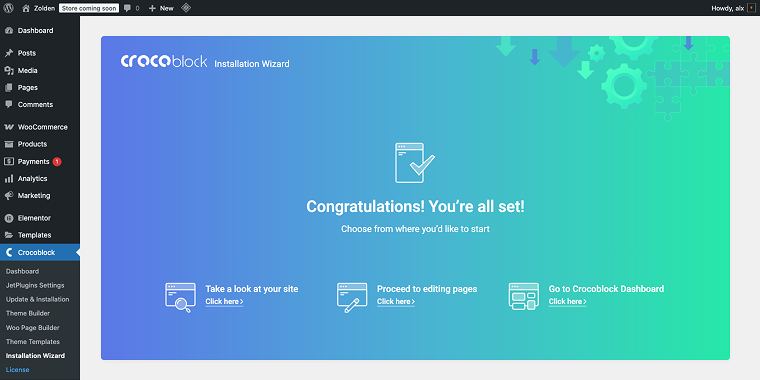
Task: Click the Store coming soon badge
Action: (89, 8)
